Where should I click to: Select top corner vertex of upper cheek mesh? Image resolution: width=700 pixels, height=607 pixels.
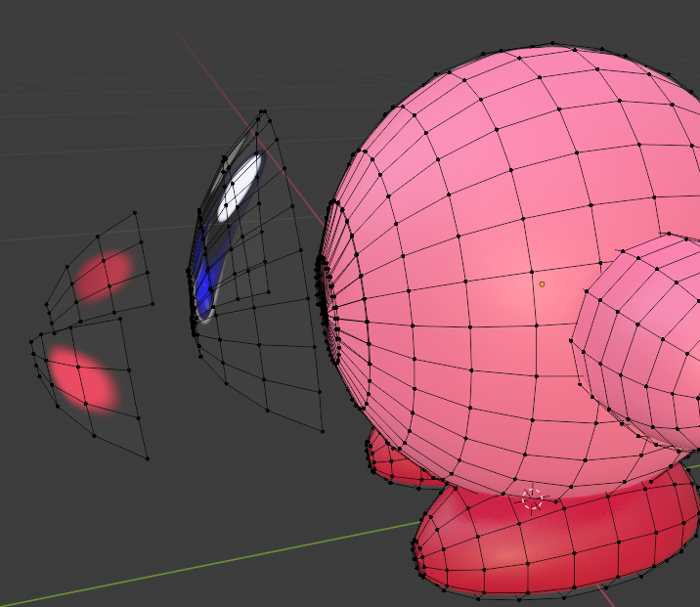(135, 212)
